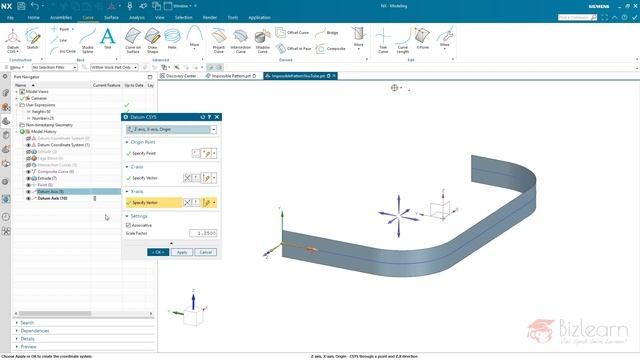Collapse the Origin Point section

tap(127, 142)
